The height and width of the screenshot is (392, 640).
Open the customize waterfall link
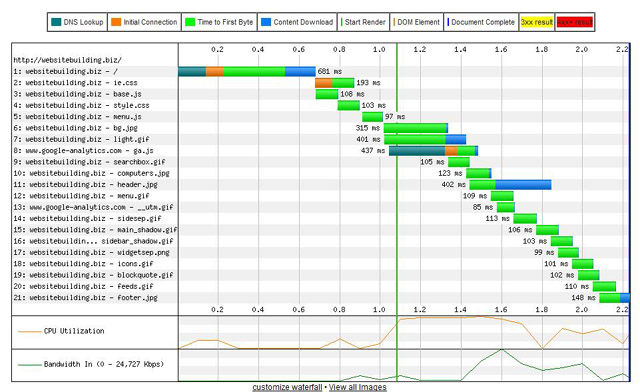click(287, 387)
